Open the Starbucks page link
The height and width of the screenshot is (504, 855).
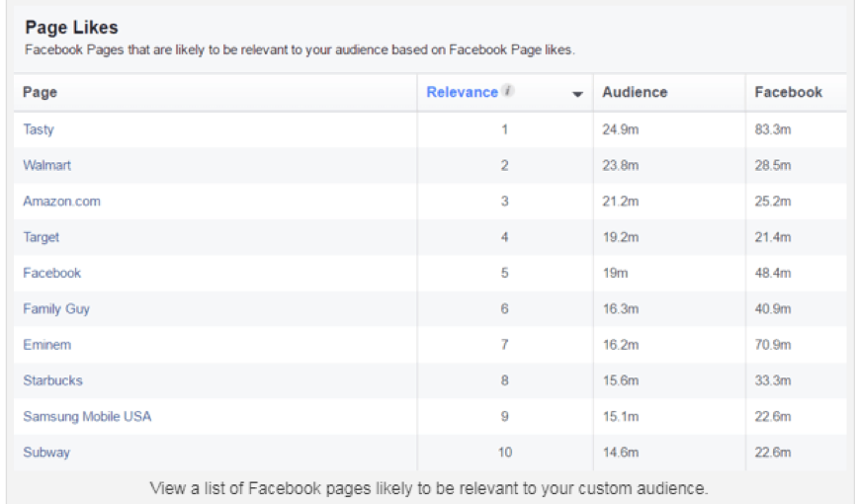52,380
